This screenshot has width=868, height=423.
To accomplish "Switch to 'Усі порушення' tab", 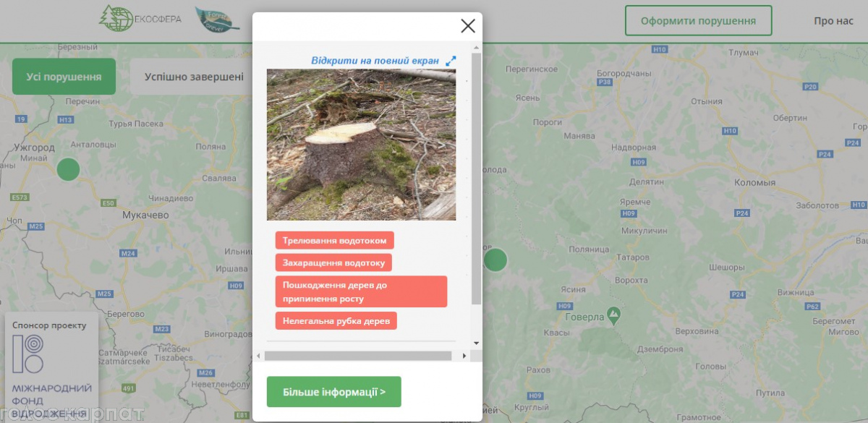I will click(x=64, y=77).
